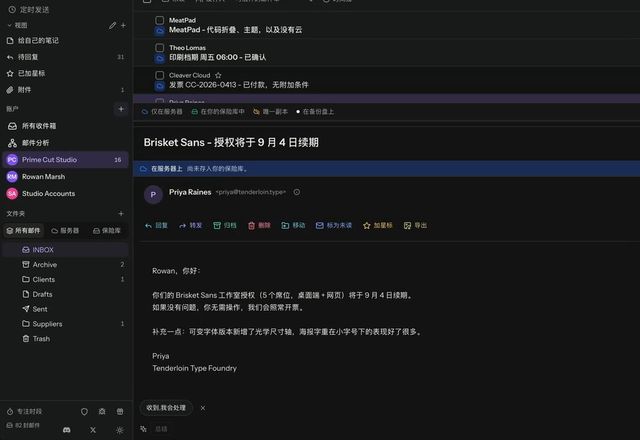Switch to the 服务器 folder tab

click(x=65, y=231)
